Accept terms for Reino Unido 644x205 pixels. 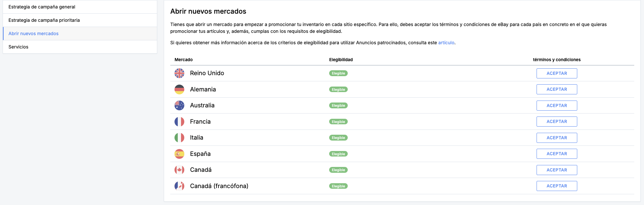[557, 73]
